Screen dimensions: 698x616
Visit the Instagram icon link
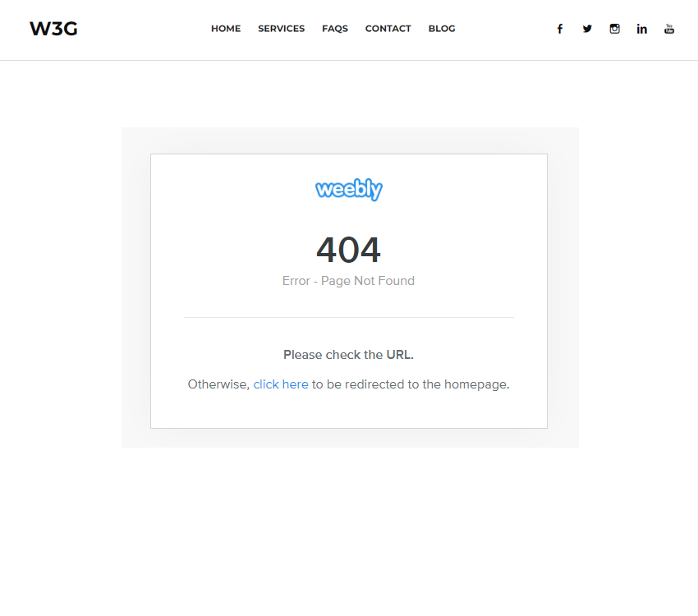614,29
